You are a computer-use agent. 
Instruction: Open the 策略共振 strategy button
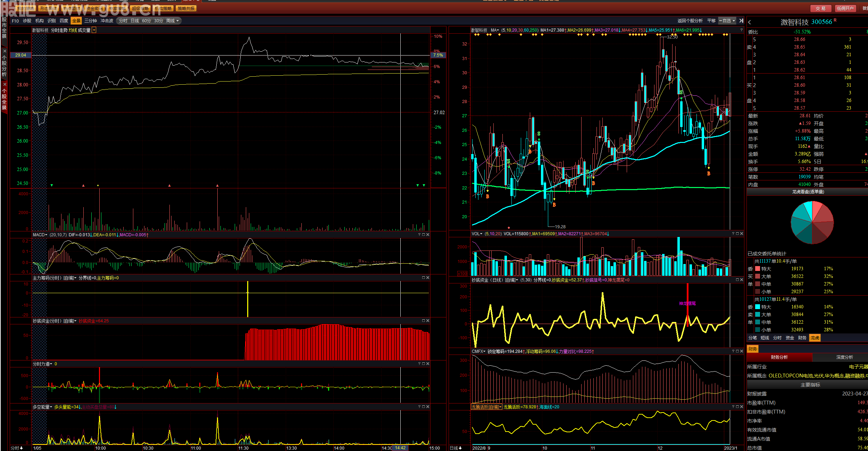click(x=186, y=8)
